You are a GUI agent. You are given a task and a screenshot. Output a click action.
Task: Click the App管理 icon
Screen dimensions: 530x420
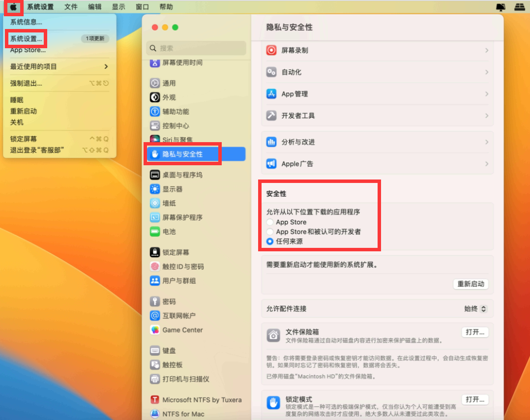click(x=271, y=94)
